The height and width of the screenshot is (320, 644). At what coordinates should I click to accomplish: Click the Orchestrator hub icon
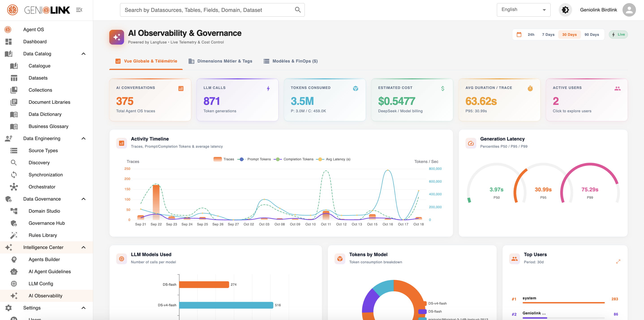pyautogui.click(x=14, y=187)
